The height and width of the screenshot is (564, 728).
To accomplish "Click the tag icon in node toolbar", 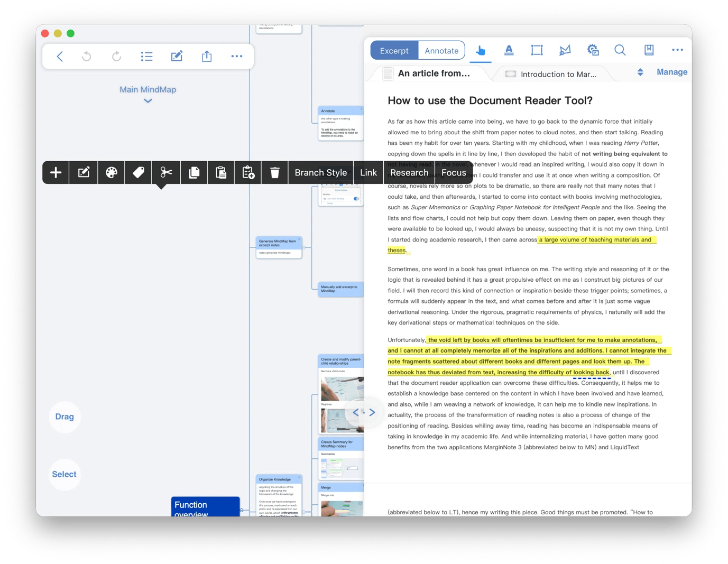I will 139,172.
